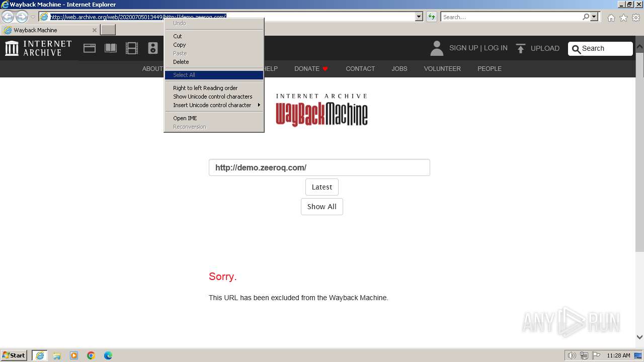Screen dimensions: 644x362
Task: Click the volume speaker tray icon
Action: coord(572,355)
